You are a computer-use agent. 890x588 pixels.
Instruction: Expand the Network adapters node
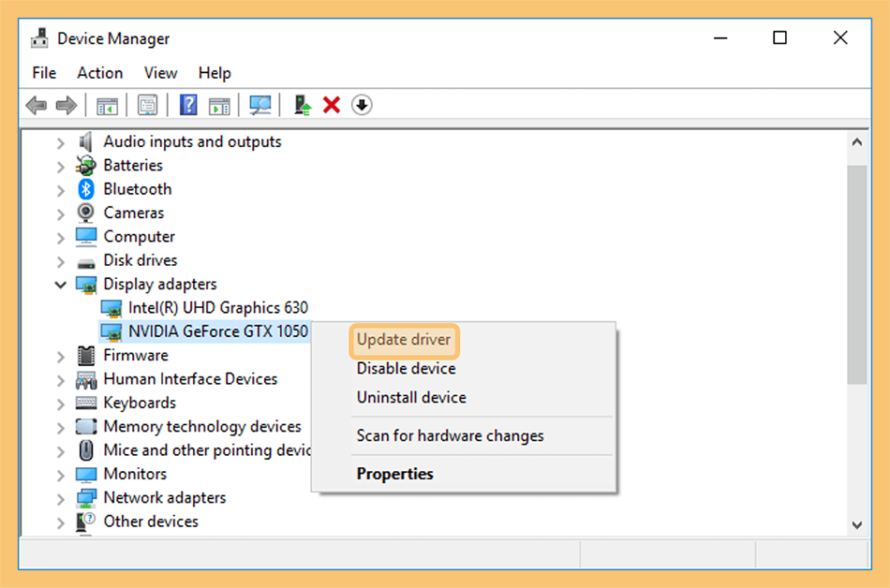coord(61,499)
